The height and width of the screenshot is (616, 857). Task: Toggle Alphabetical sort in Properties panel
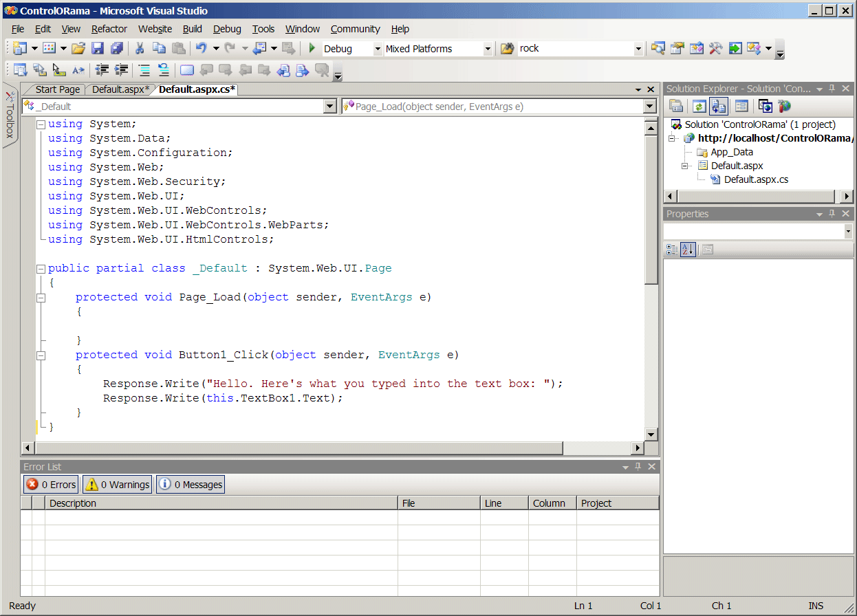(x=688, y=250)
